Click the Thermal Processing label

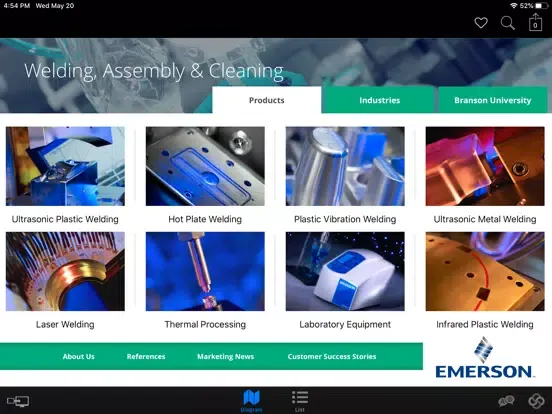[x=205, y=324]
